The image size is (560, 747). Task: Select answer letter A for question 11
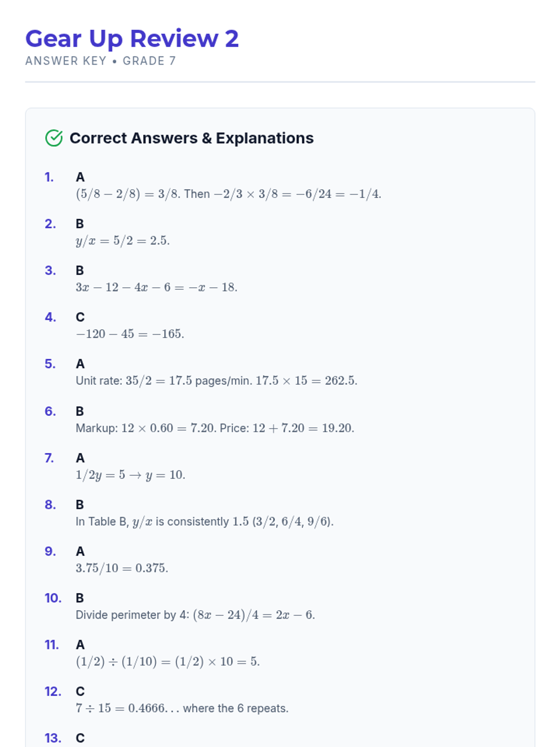point(80,645)
